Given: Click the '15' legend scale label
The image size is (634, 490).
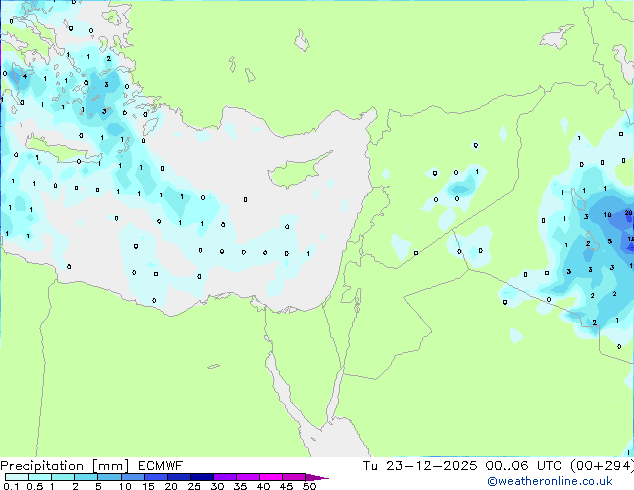Looking at the screenshot, I should (148, 486).
